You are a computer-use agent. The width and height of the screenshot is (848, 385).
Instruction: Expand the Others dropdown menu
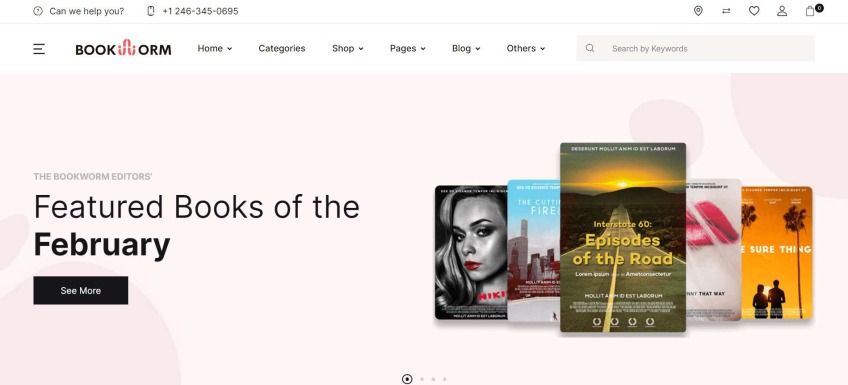[x=526, y=48]
